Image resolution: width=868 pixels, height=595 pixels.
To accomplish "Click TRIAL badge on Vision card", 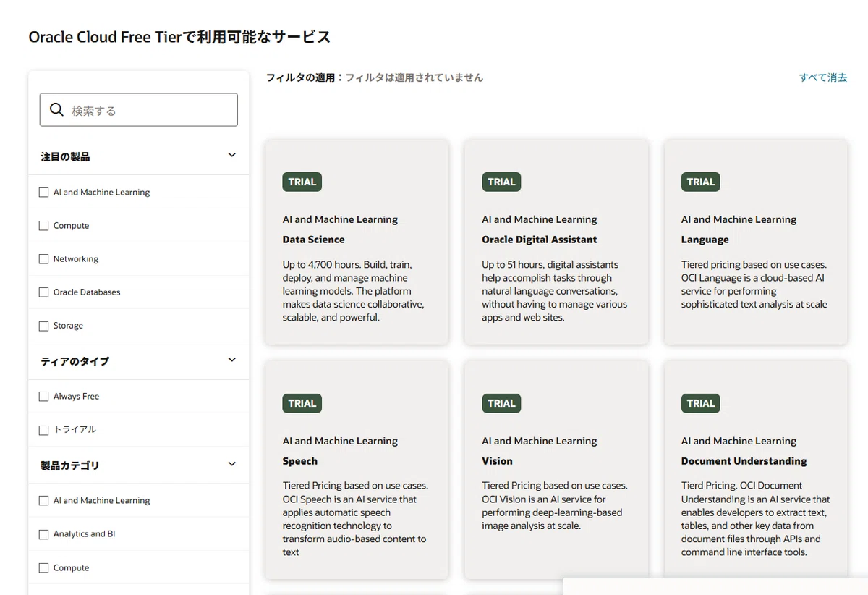I will 501,403.
